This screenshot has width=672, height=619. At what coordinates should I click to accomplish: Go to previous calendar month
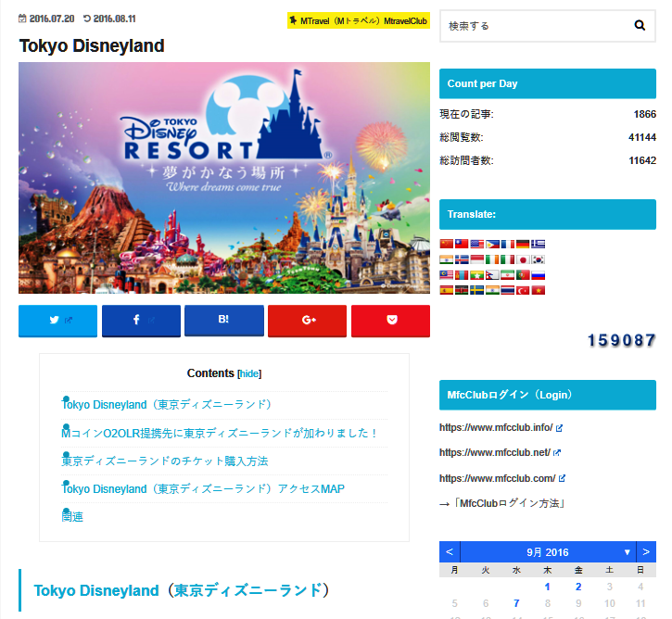pos(450,551)
